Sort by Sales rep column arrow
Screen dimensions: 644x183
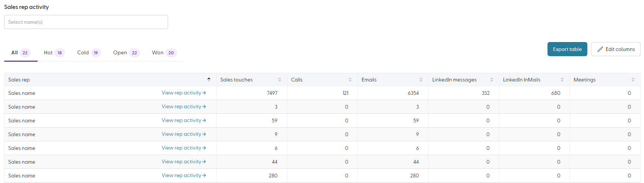(x=209, y=80)
